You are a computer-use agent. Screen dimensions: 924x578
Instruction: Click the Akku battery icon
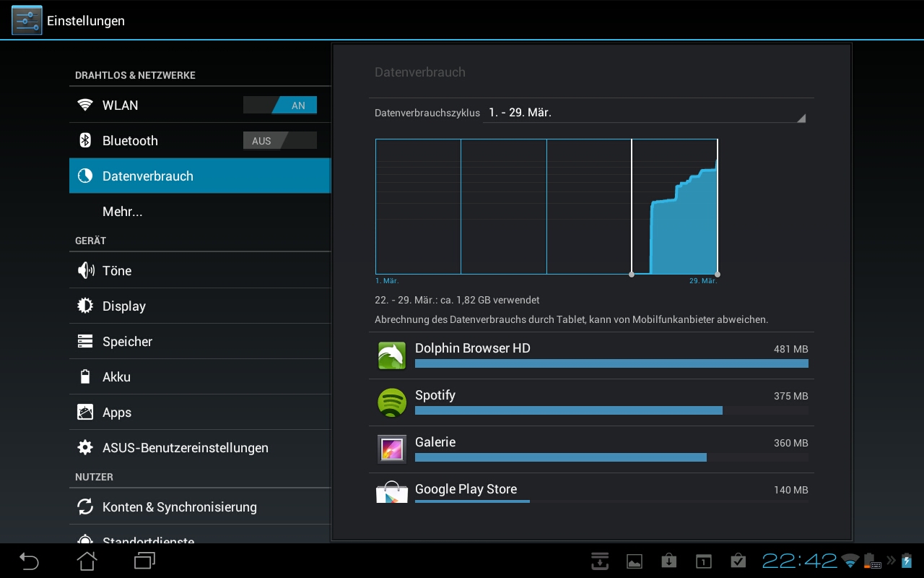coord(85,376)
